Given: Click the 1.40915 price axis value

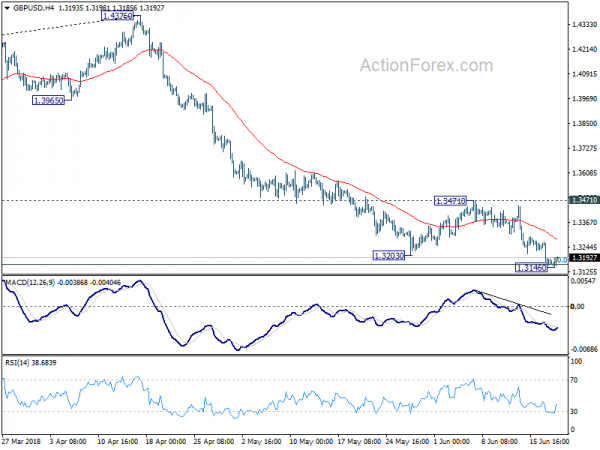Looking at the screenshot, I should tap(584, 74).
